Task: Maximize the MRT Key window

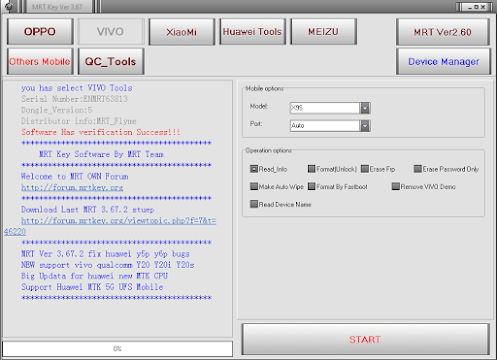Action: pos(476,7)
